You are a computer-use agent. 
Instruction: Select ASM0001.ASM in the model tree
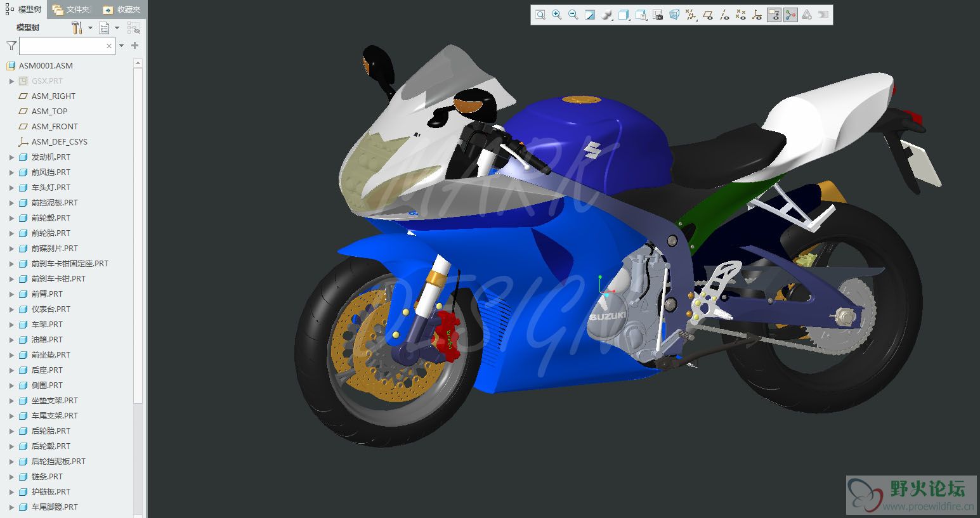tap(46, 66)
